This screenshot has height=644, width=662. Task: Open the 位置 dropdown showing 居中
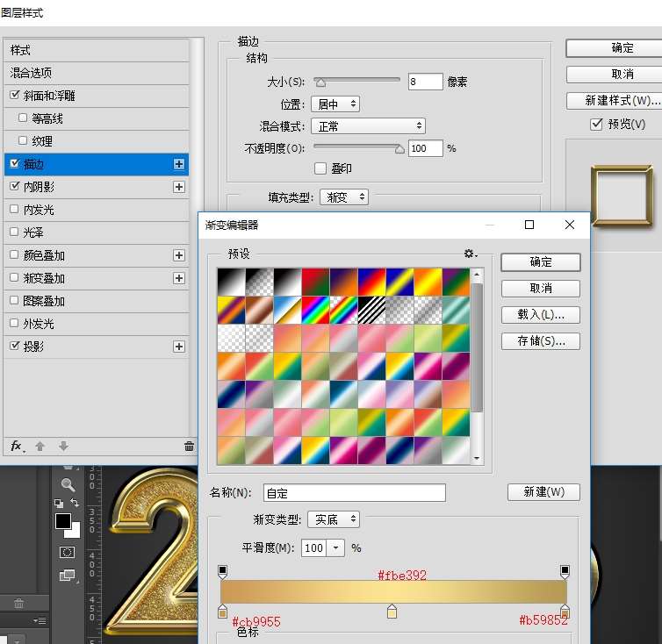tap(335, 104)
